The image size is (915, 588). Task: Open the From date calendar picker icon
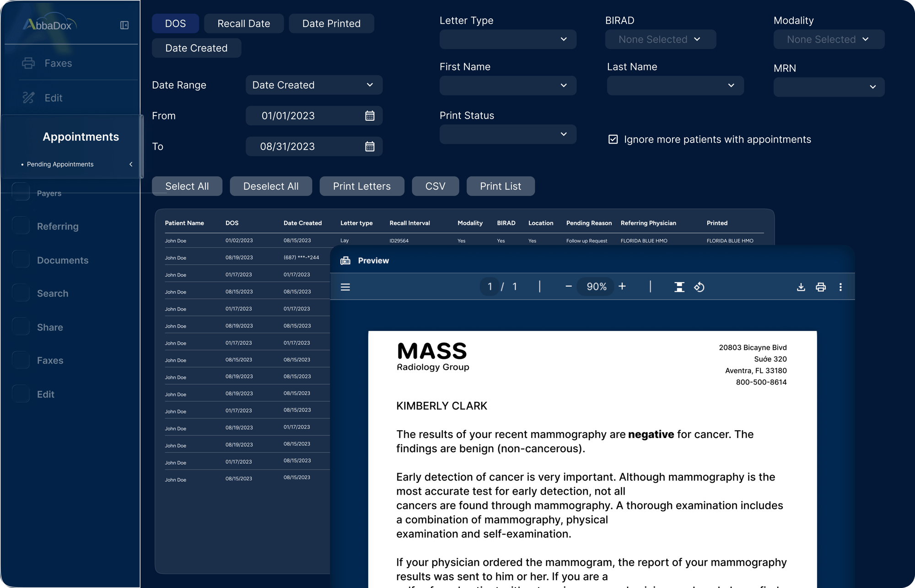(370, 116)
